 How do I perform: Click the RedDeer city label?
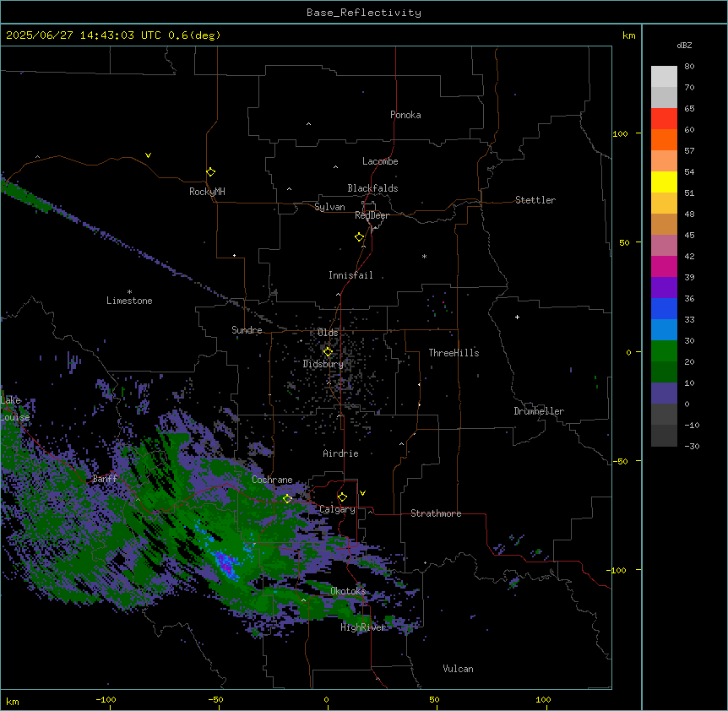tap(372, 215)
